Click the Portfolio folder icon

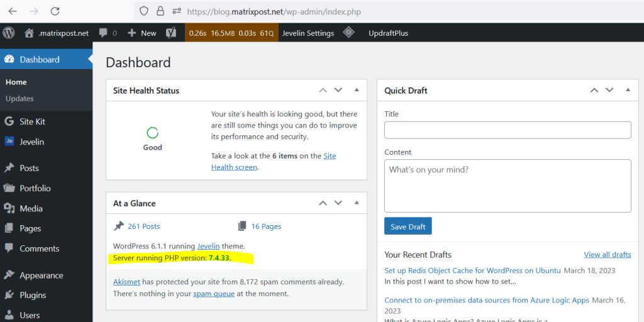pos(9,188)
